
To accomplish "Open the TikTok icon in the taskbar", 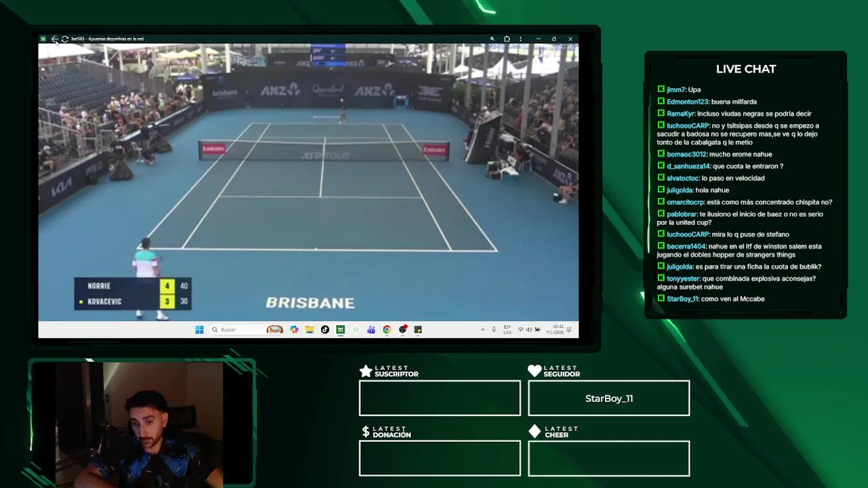I will click(x=325, y=329).
